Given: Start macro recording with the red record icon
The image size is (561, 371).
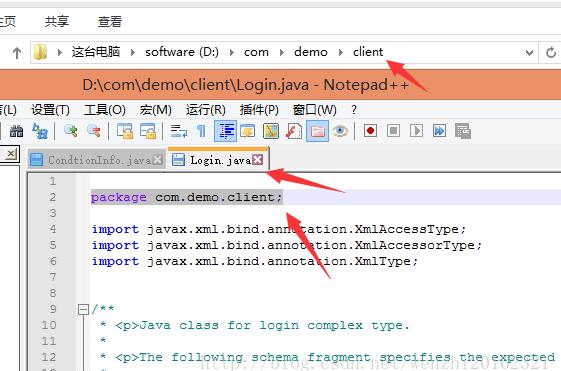Looking at the screenshot, I should pos(370,131).
